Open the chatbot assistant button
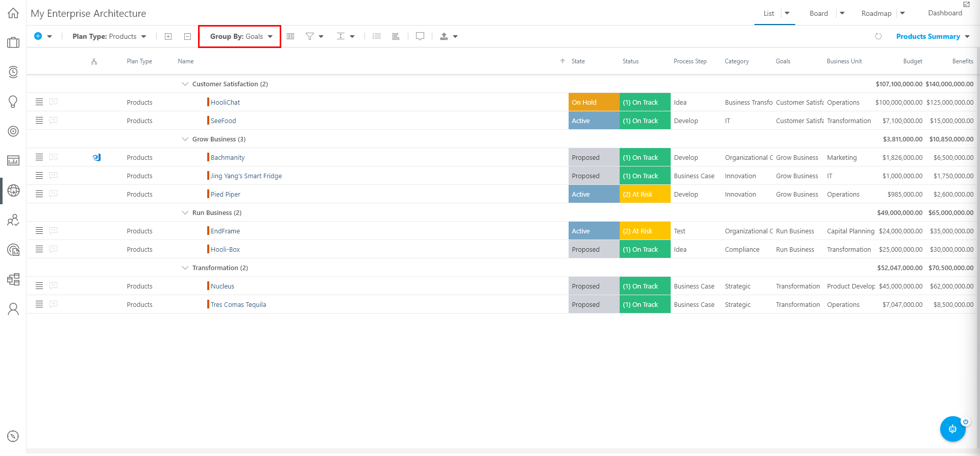Image resolution: width=980 pixels, height=456 pixels. point(952,429)
